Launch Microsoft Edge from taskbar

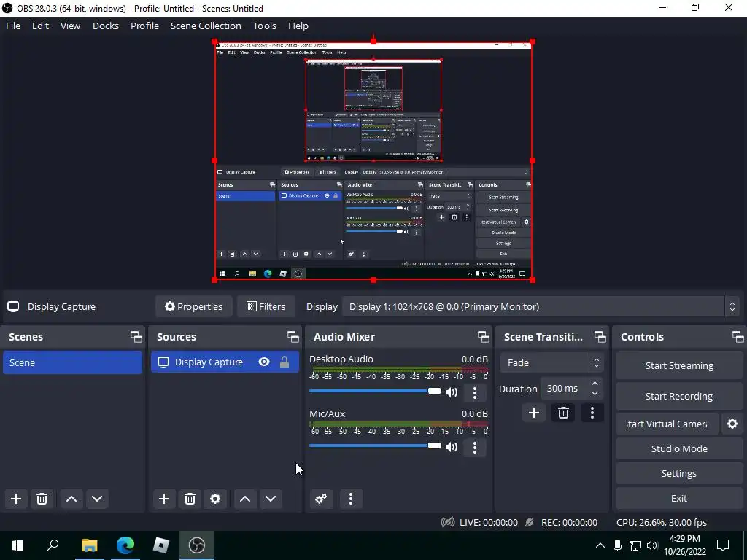[125, 545]
